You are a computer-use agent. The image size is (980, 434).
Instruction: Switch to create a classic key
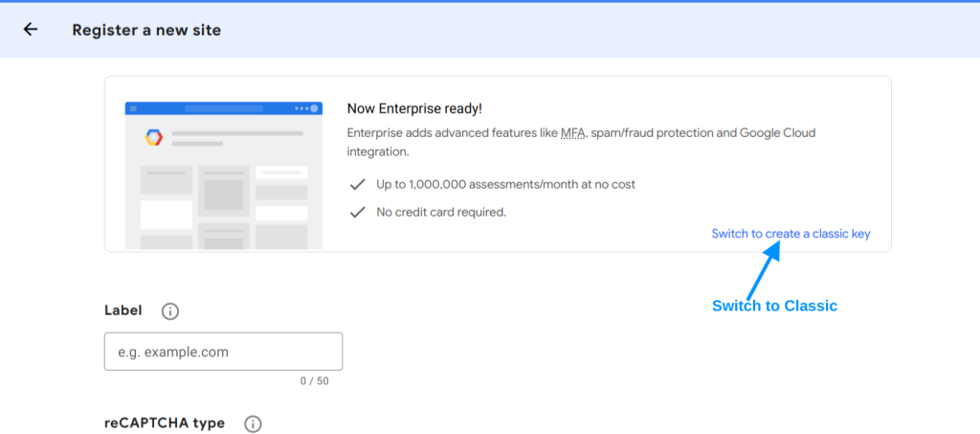tap(791, 233)
